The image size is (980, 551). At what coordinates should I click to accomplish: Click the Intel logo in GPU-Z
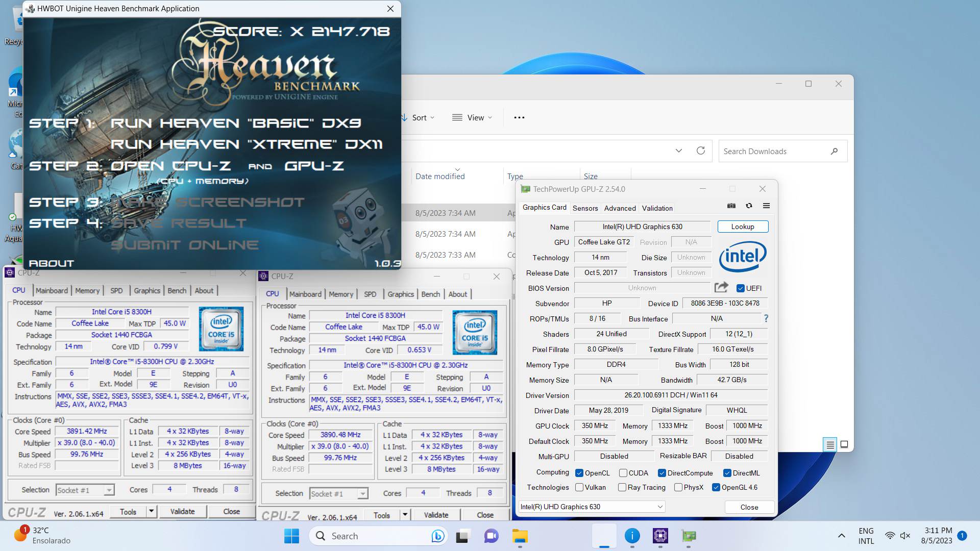coord(743,257)
